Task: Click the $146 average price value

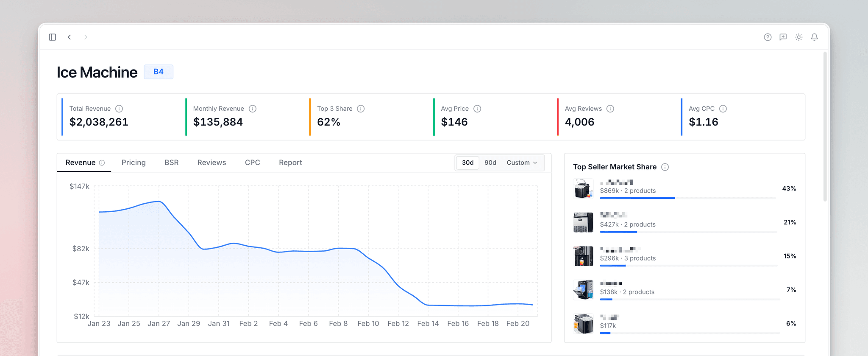Action: [x=454, y=122]
